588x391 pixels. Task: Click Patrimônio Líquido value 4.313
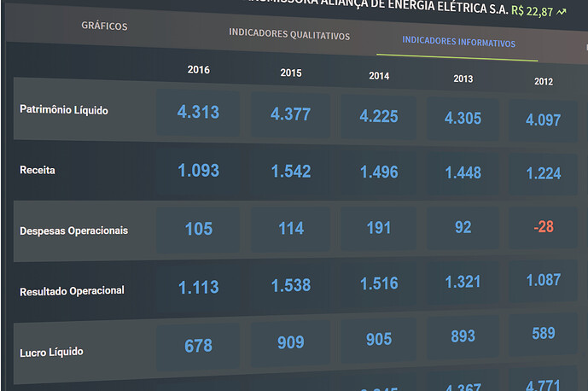click(x=198, y=112)
